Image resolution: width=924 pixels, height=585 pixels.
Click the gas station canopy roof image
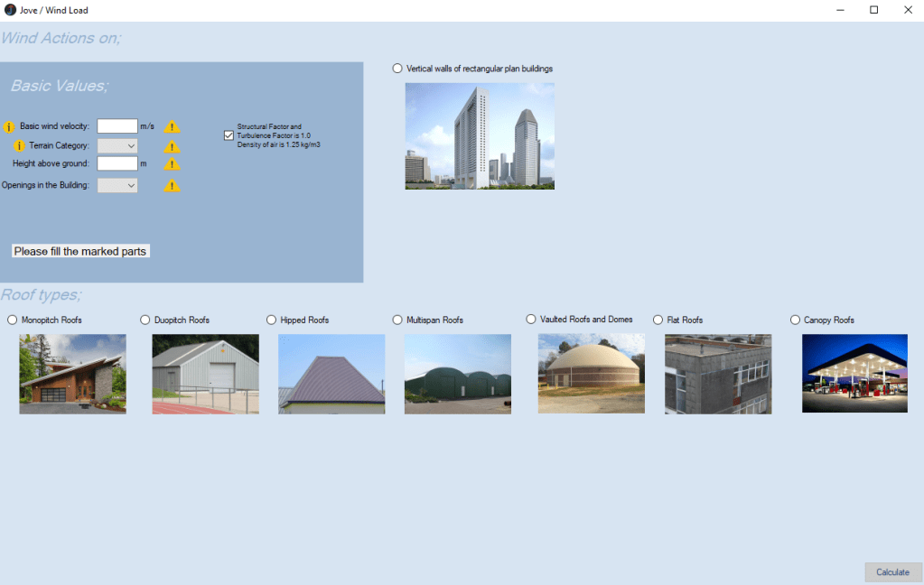[x=854, y=374]
